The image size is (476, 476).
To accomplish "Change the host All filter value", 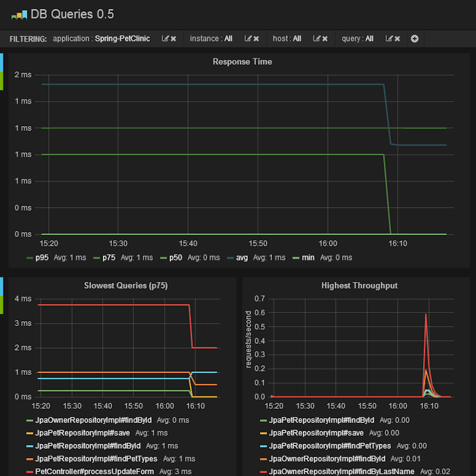I will pos(297,39).
